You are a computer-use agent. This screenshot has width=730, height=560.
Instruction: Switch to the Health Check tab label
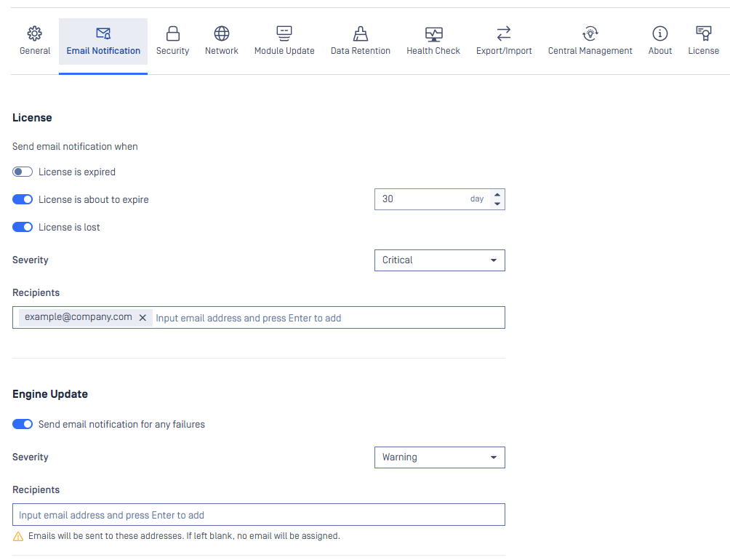433,51
